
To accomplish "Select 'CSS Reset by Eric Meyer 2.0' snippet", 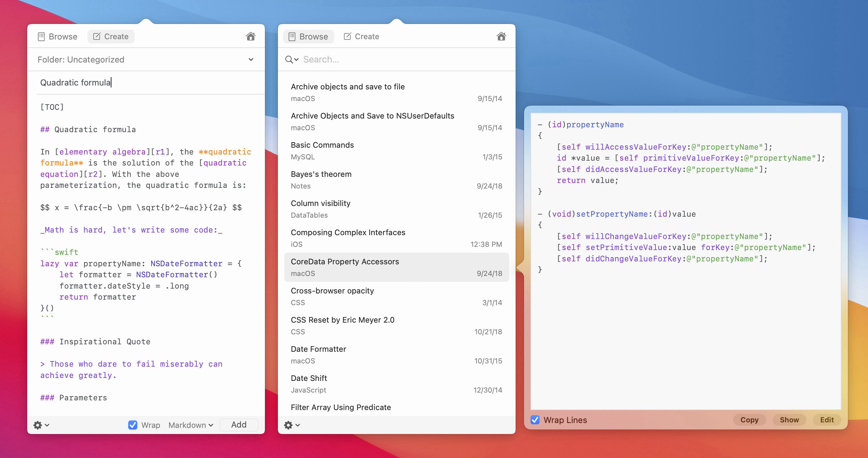I will (x=396, y=326).
